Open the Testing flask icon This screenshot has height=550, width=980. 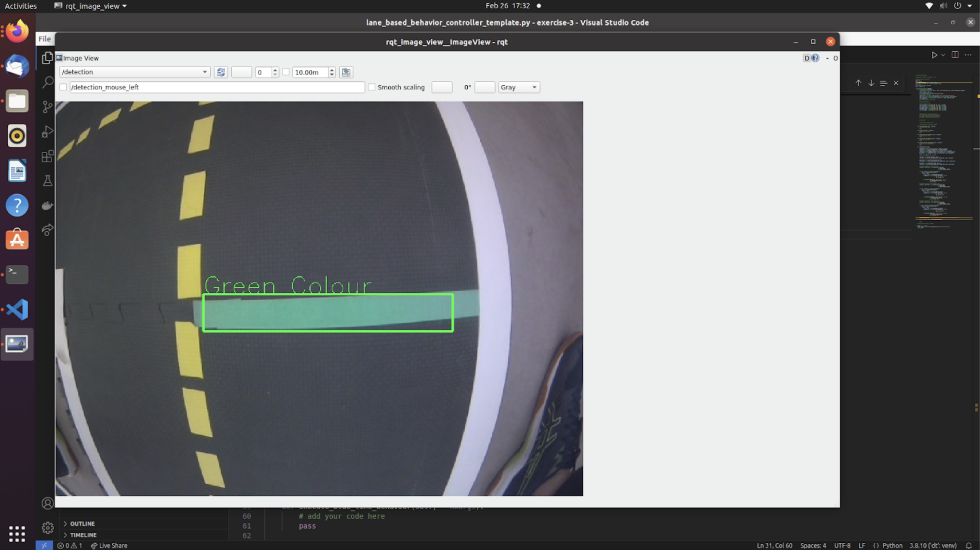coord(47,180)
